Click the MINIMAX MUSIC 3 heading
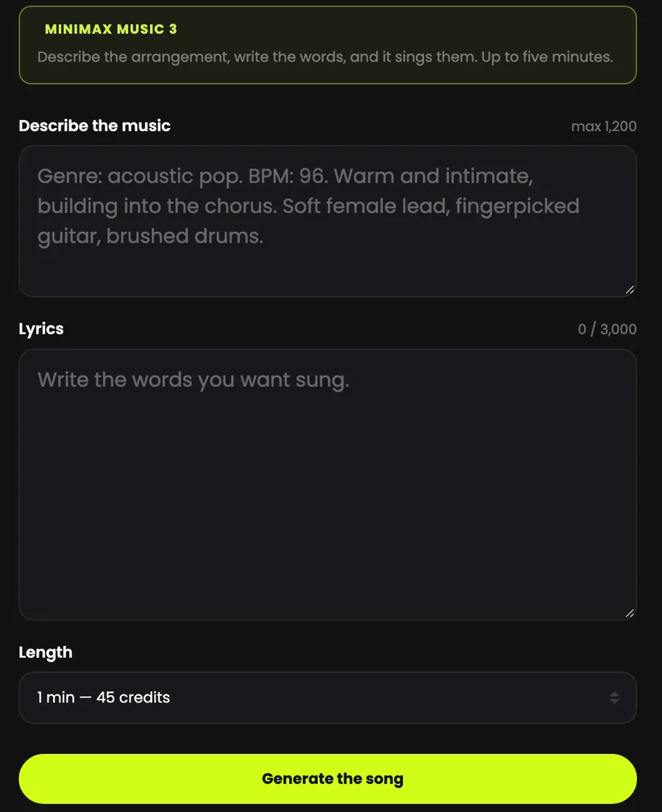The height and width of the screenshot is (812, 662). click(x=111, y=29)
